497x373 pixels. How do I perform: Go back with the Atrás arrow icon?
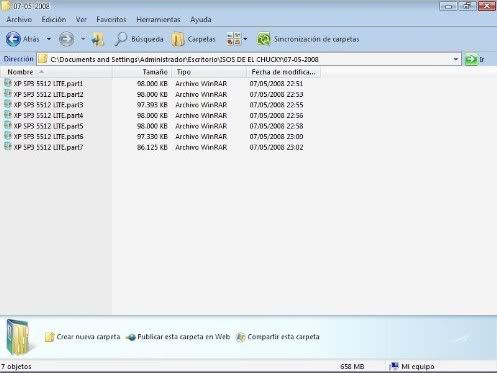(13, 39)
